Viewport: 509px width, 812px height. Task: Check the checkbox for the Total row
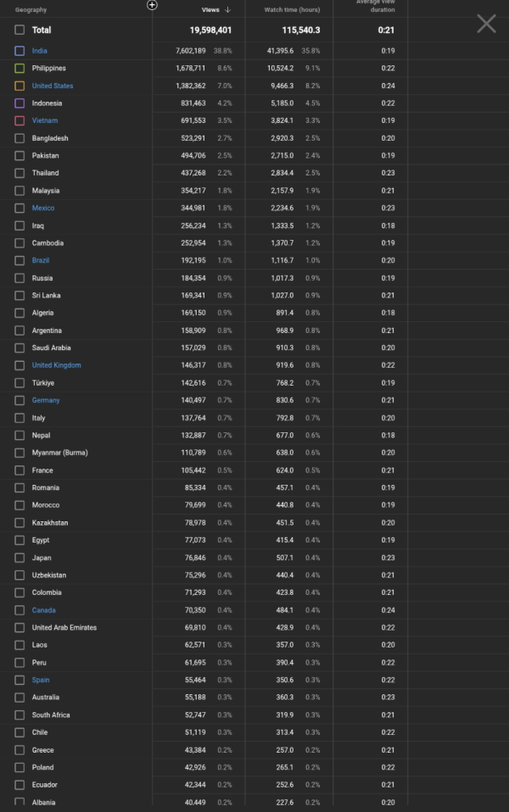(20, 30)
